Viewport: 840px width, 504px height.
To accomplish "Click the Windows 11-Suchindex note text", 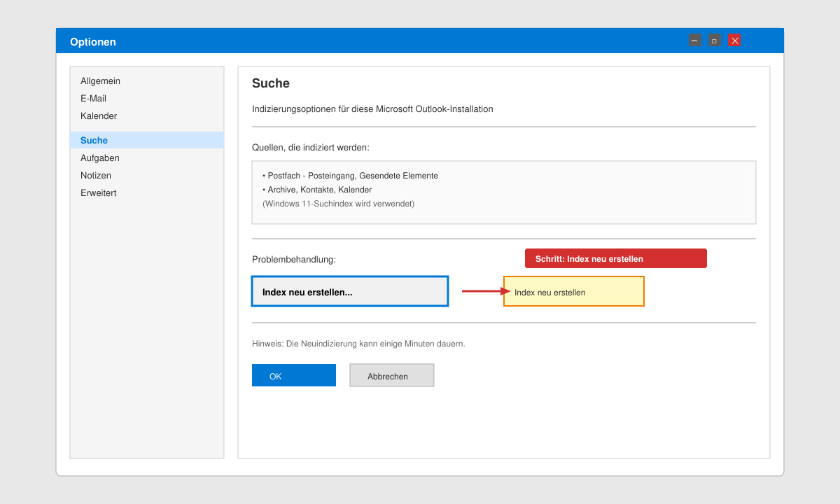I will pyautogui.click(x=338, y=204).
